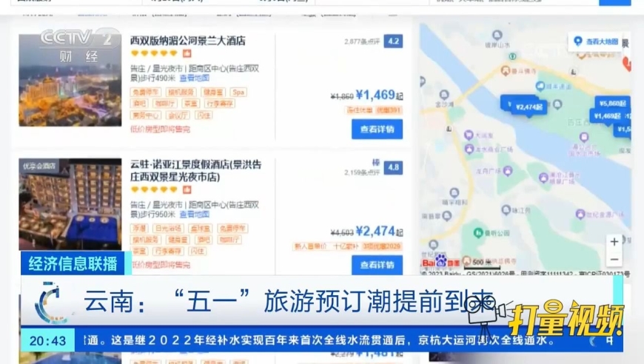Screen dimensions: 644x364
Task: Click the 4.2 rating badge
Action: pos(393,41)
